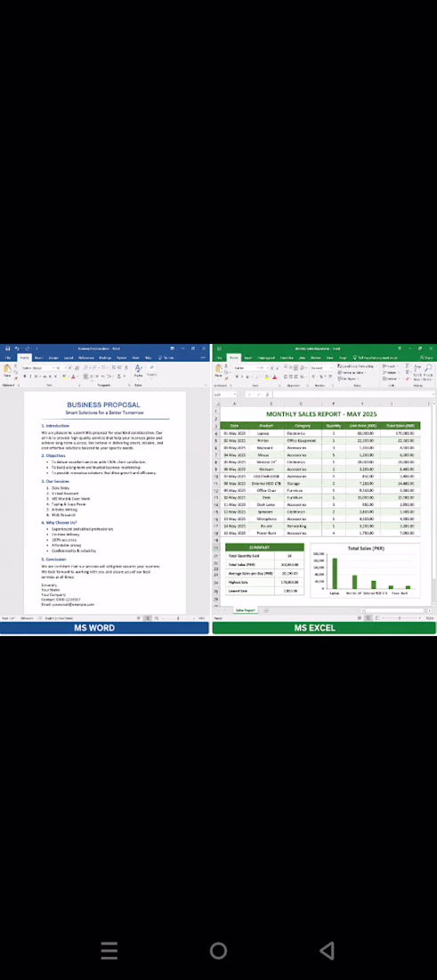The height and width of the screenshot is (980, 437).
Task: Click the Fill Color bucket icon in Excel
Action: (266, 377)
